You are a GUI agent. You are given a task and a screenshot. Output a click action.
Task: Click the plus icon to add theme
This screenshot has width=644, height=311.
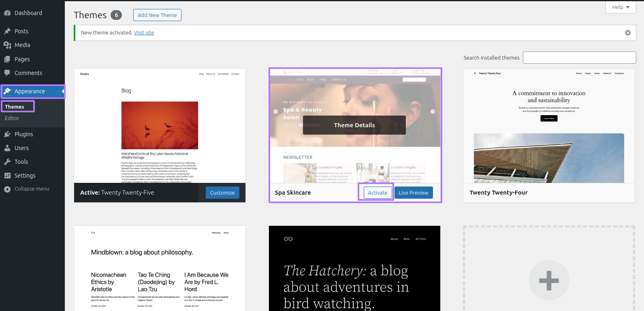(549, 280)
